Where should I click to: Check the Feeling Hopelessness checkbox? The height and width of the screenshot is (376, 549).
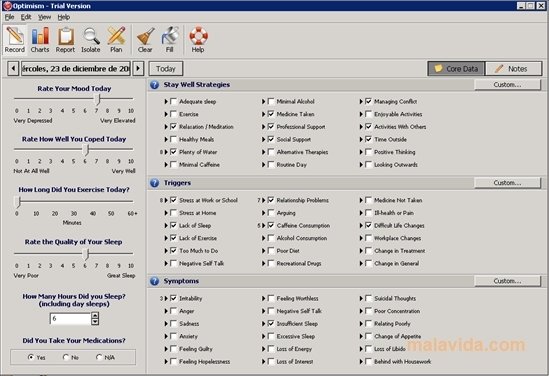pyautogui.click(x=173, y=361)
